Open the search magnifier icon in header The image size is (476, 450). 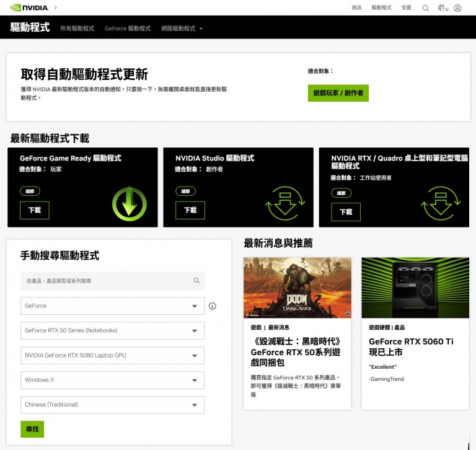426,8
